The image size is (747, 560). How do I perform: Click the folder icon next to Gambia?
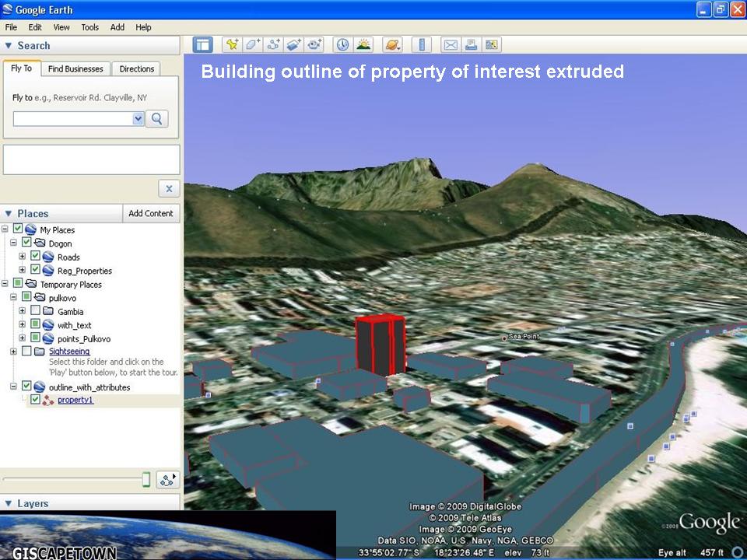[48, 311]
